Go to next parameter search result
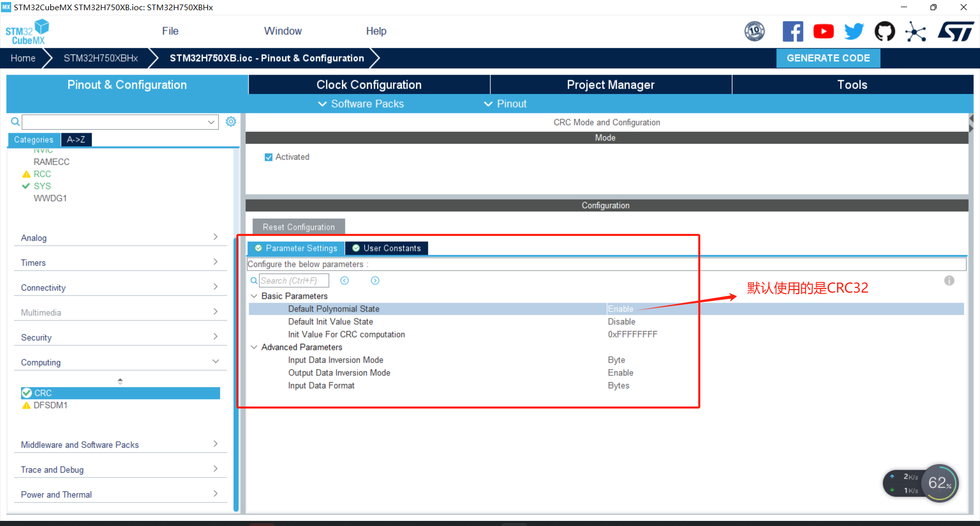This screenshot has height=526, width=980. (375, 280)
